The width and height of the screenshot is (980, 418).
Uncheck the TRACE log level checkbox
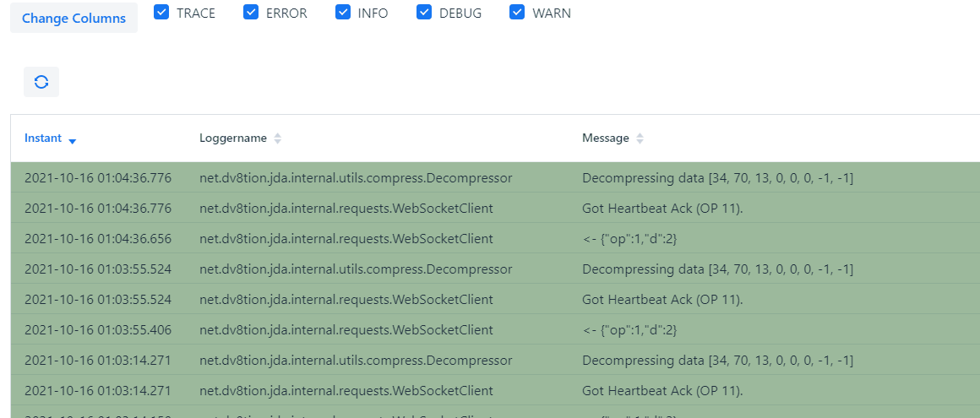pyautogui.click(x=162, y=13)
